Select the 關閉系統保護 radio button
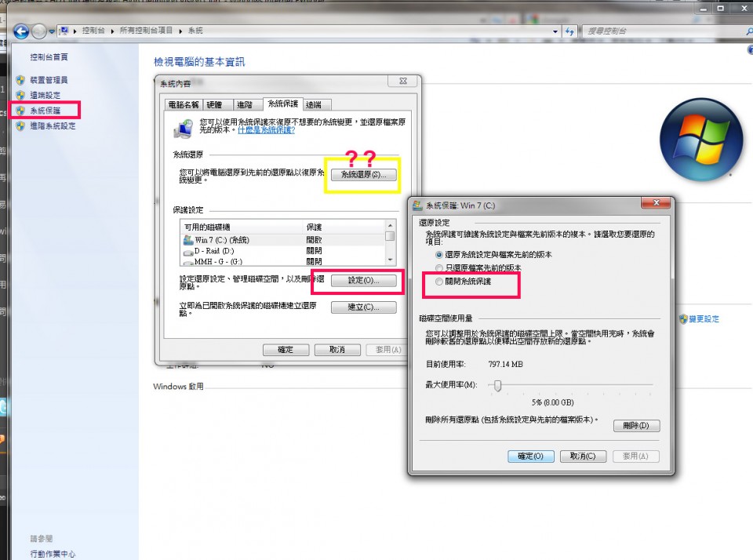Screen dimensions: 753x560 438,281
